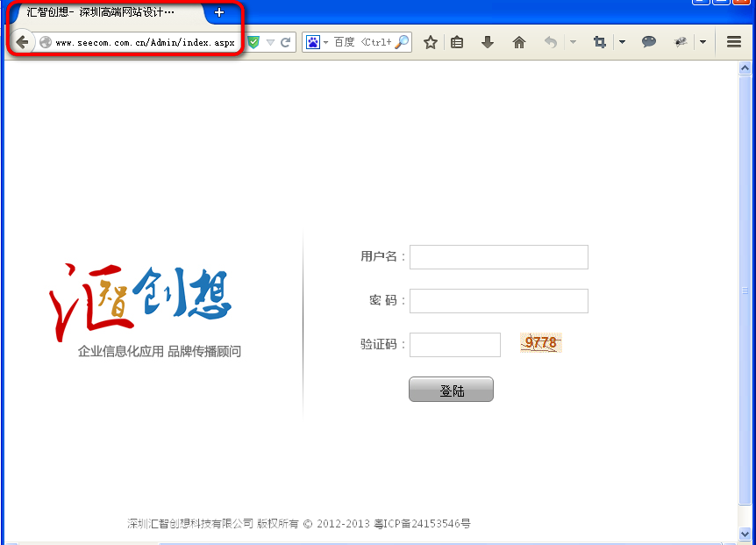Click the magnifier search icon
Image resolution: width=756 pixels, height=545 pixels.
[x=402, y=42]
